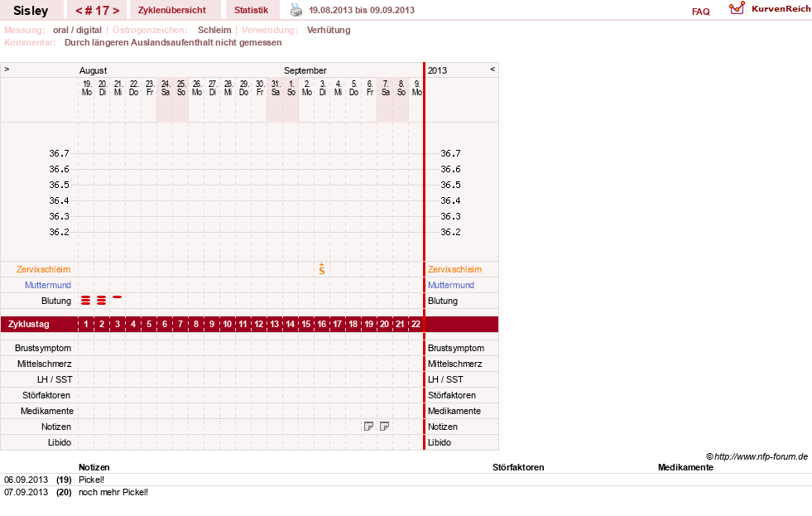Click the 'oral / digital' measurement value
The width and height of the screenshot is (812, 516).
coord(77,30)
